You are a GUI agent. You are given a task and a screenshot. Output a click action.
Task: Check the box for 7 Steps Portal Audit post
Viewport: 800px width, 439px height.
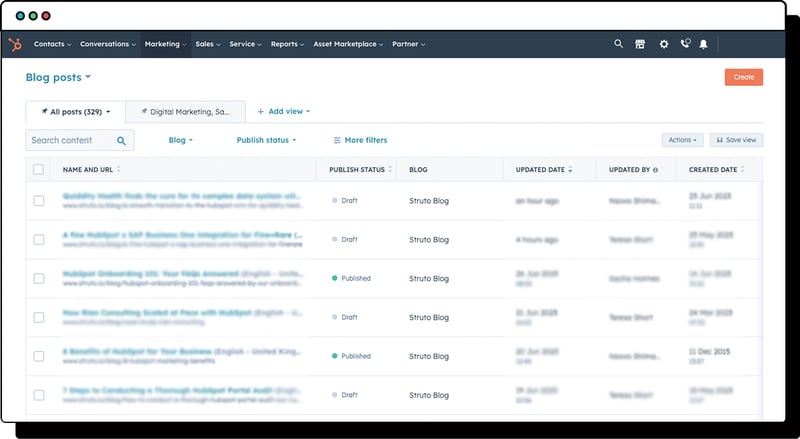39,395
